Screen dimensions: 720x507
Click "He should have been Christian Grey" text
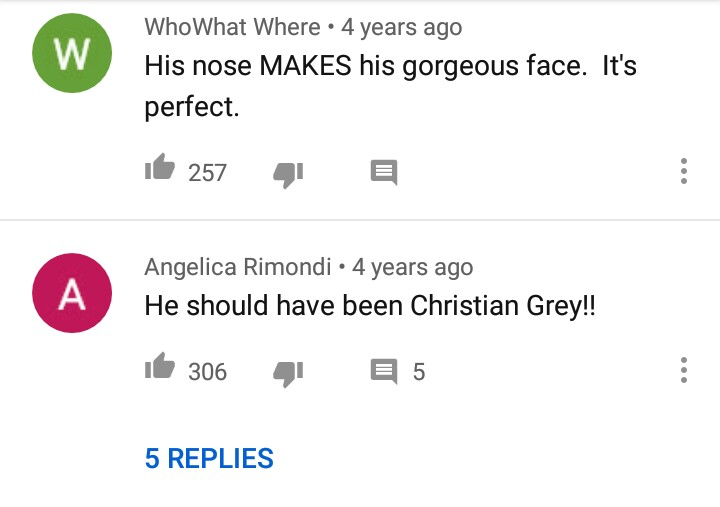point(370,305)
